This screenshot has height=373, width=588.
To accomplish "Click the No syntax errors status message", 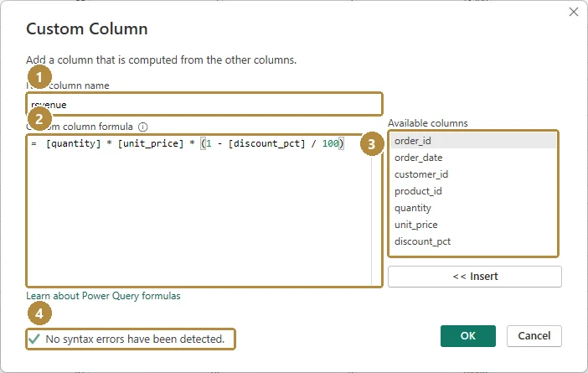I will [x=135, y=339].
